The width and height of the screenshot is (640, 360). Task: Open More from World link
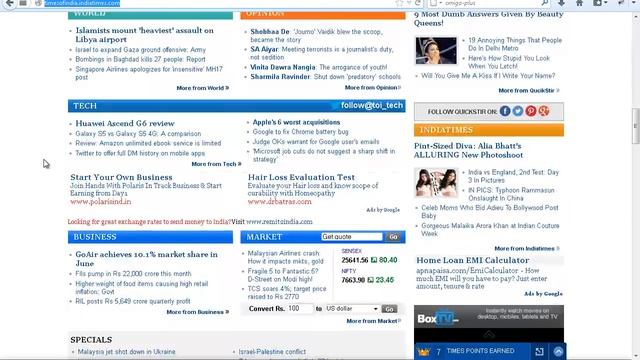tap(202, 88)
